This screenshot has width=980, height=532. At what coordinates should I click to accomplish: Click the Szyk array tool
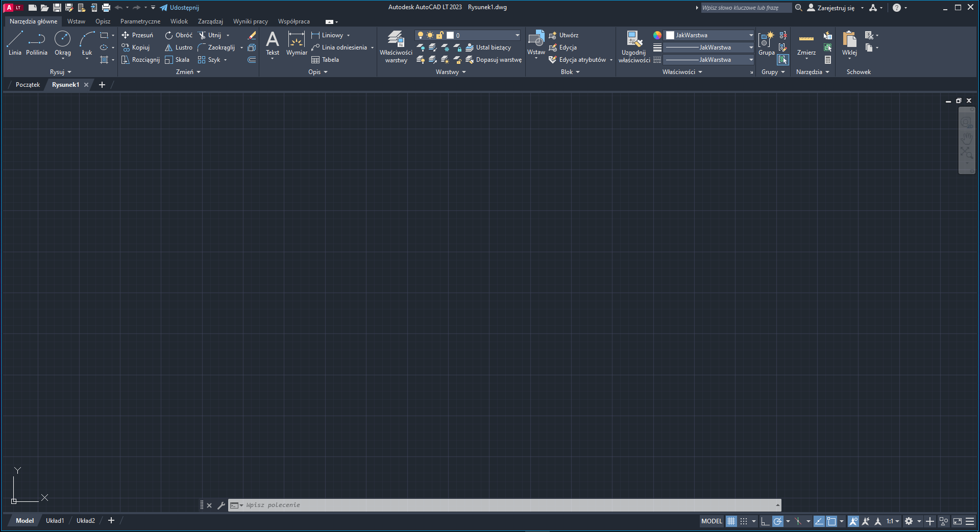click(209, 60)
